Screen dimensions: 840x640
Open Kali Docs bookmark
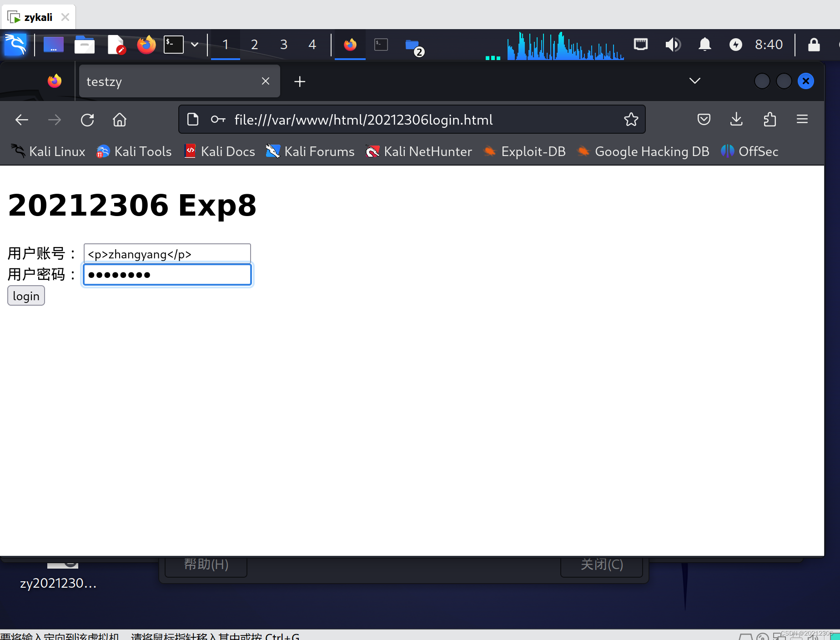click(220, 151)
